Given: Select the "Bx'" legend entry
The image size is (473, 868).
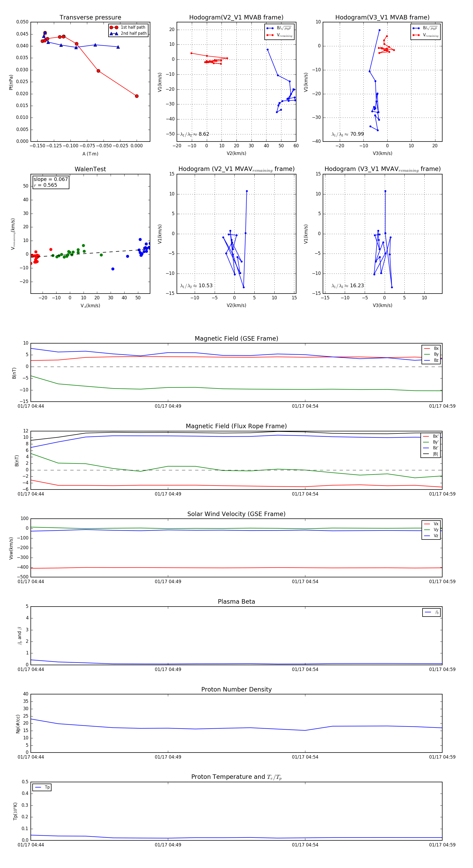Looking at the screenshot, I should [x=431, y=436].
